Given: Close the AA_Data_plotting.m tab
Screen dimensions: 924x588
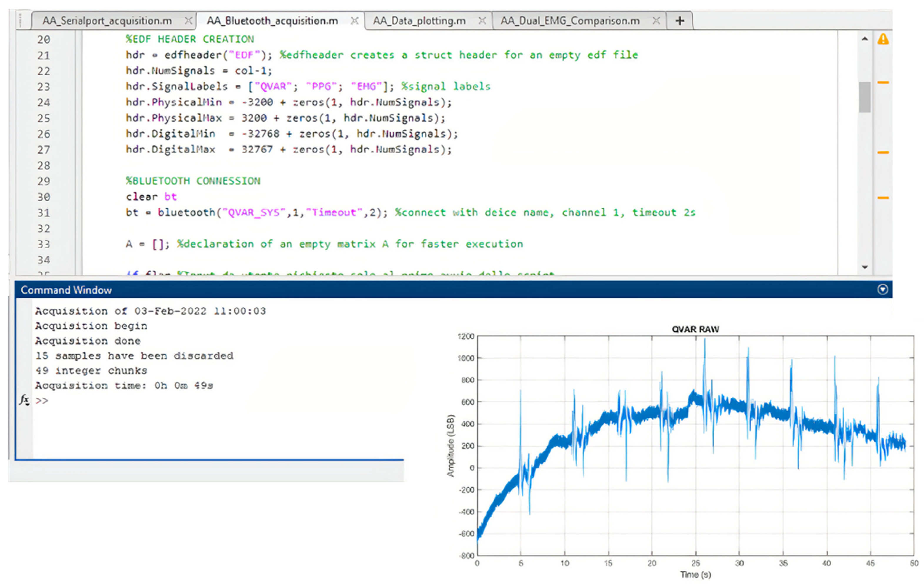Looking at the screenshot, I should (482, 21).
